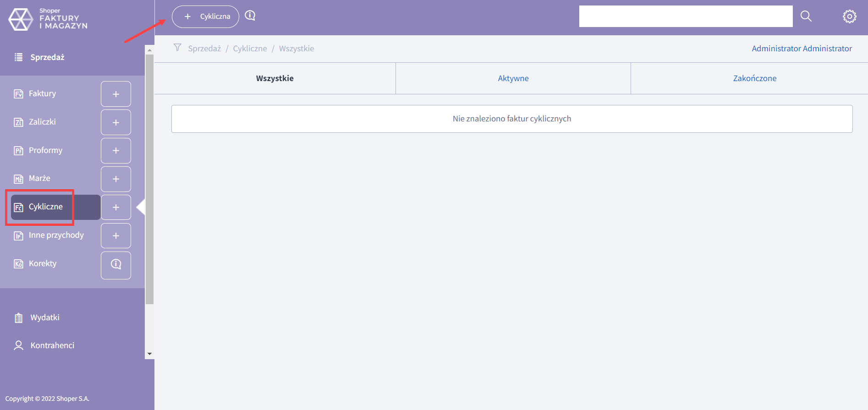Image resolution: width=868 pixels, height=410 pixels.
Task: Open Wydatki in the sidebar
Action: pyautogui.click(x=45, y=317)
